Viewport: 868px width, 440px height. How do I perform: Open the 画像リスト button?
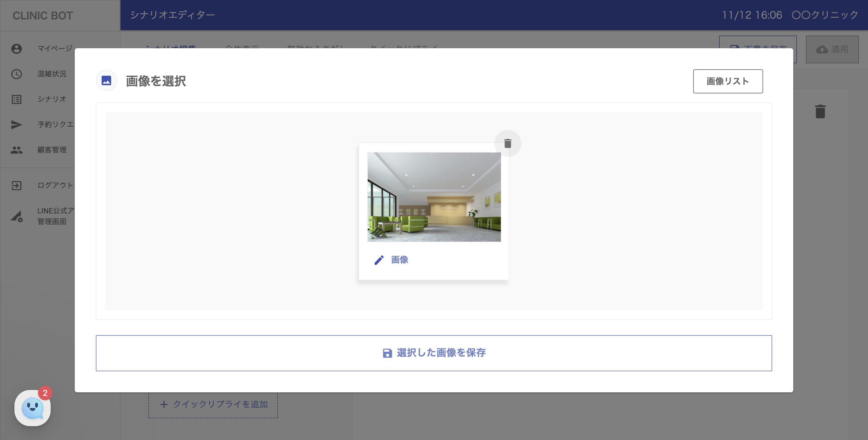point(728,81)
